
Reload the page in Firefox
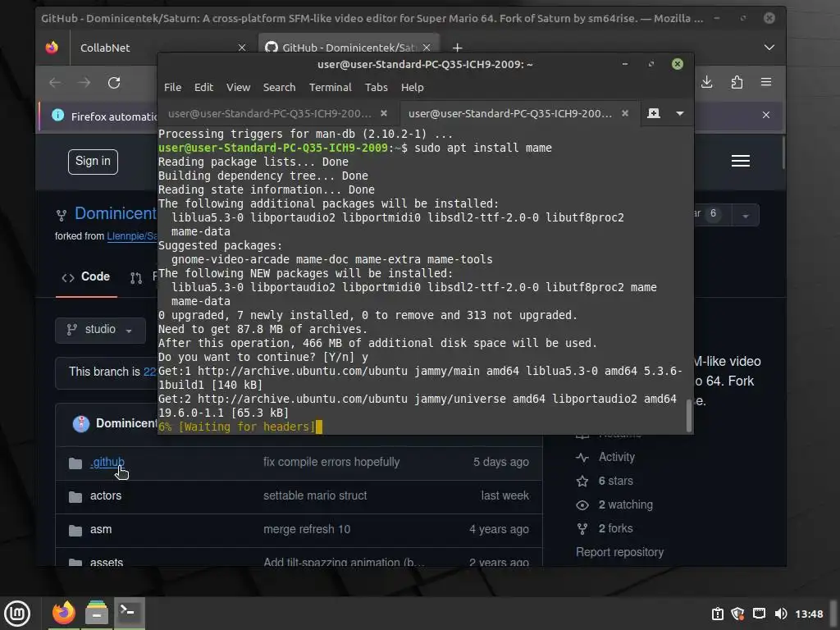click(113, 83)
